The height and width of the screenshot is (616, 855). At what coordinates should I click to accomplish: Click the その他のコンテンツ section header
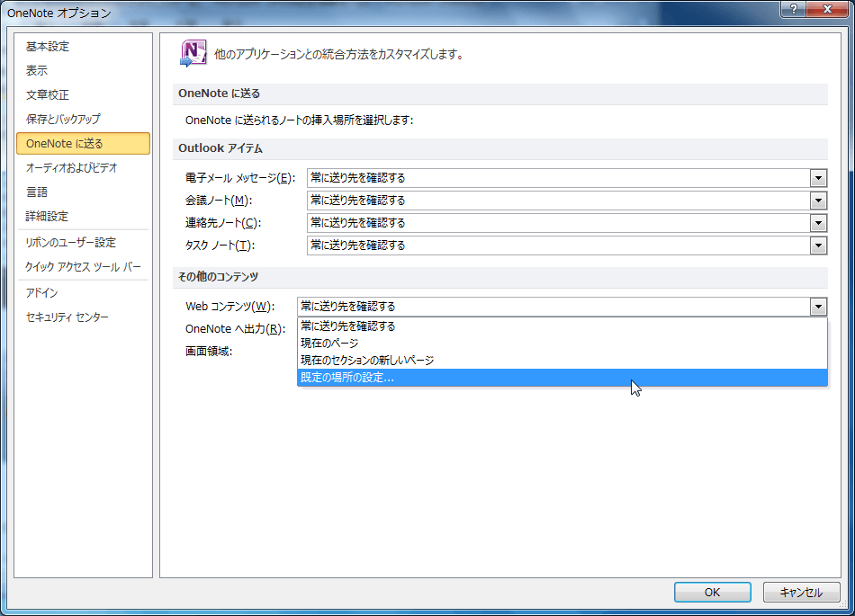[x=218, y=277]
